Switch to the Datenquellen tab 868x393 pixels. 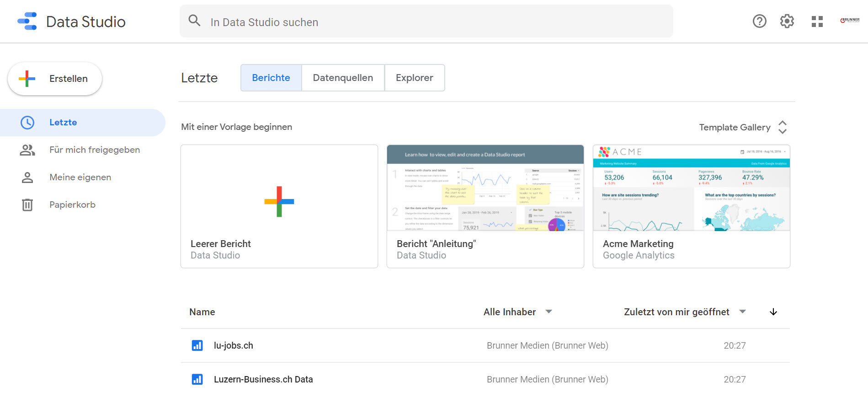point(343,78)
